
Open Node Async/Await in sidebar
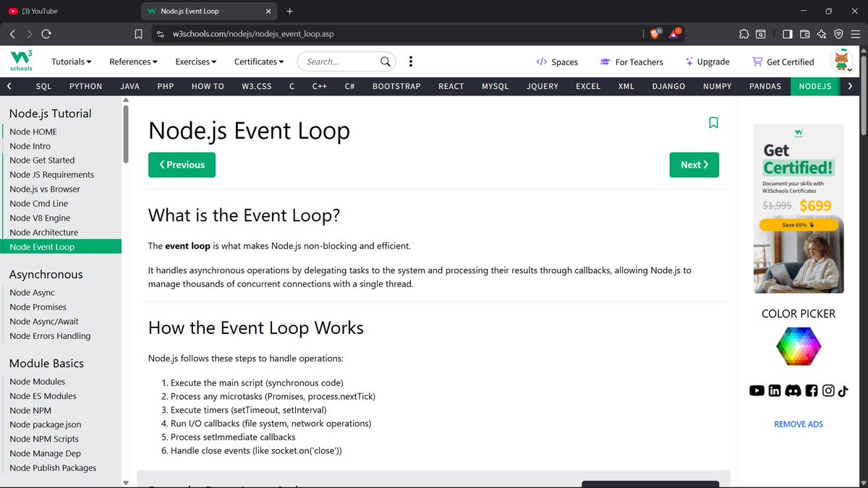(44, 322)
